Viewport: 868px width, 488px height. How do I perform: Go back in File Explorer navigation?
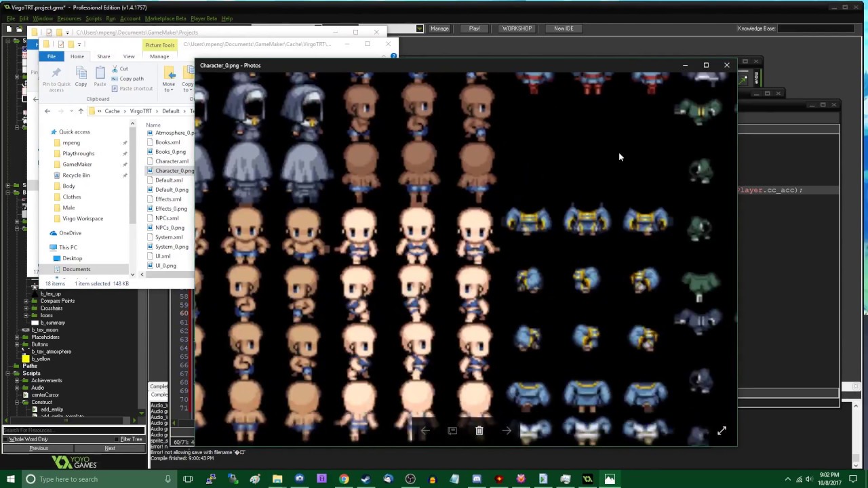click(x=47, y=111)
